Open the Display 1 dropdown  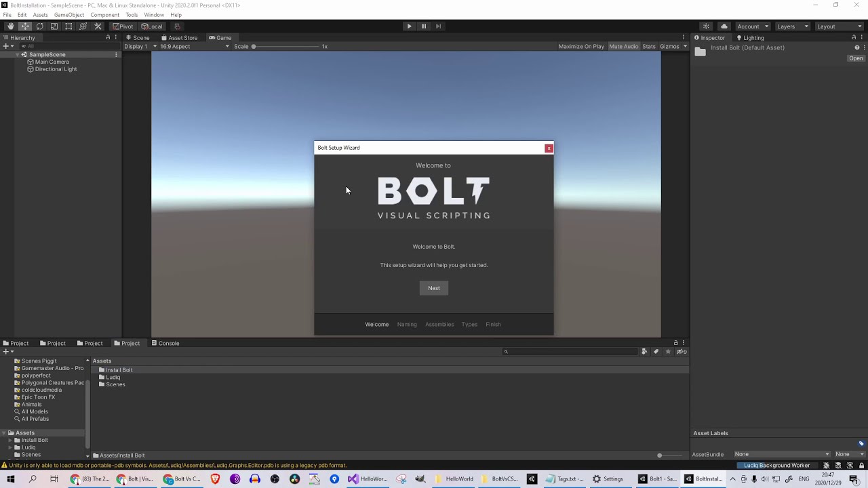point(140,47)
